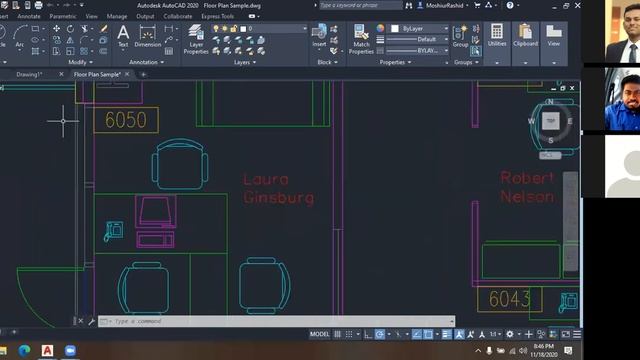This screenshot has width=640, height=360.
Task: Activate the Mirror tool
Action: (70, 40)
